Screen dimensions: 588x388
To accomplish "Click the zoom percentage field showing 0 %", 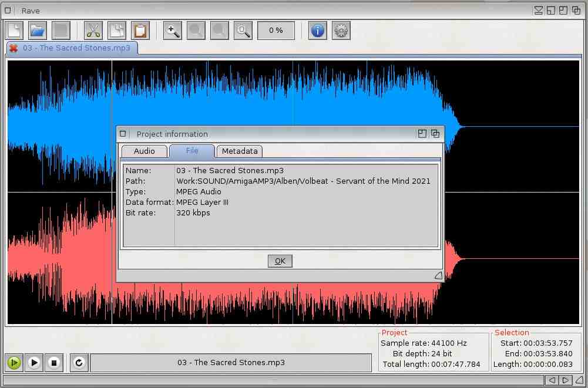I will click(x=275, y=31).
